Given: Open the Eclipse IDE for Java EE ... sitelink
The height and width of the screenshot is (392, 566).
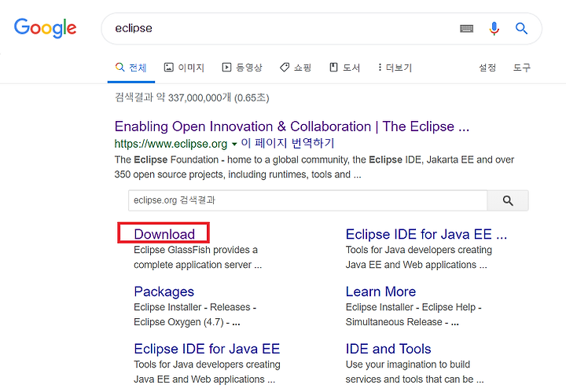Looking at the screenshot, I should click(x=426, y=234).
